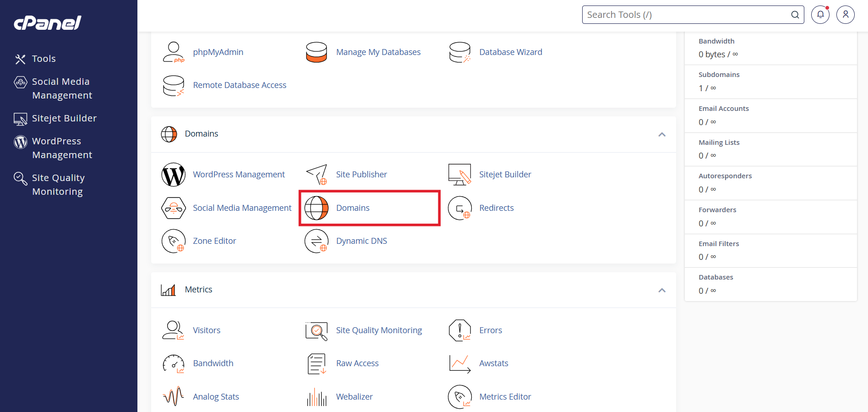Click the Social Media Management hexagon icon

(174, 208)
